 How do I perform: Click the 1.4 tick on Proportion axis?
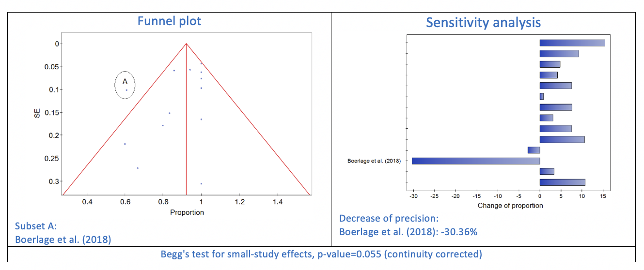pos(278,201)
